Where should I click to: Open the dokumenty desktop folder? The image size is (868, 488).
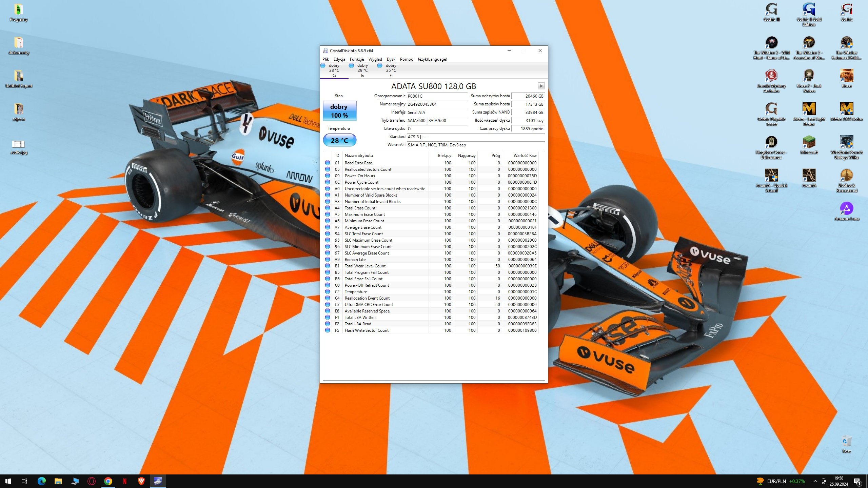coord(19,46)
